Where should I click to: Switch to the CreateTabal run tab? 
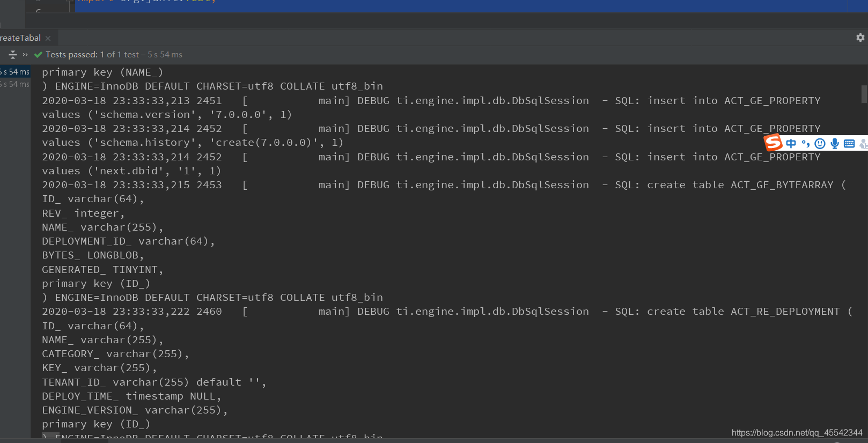click(20, 38)
